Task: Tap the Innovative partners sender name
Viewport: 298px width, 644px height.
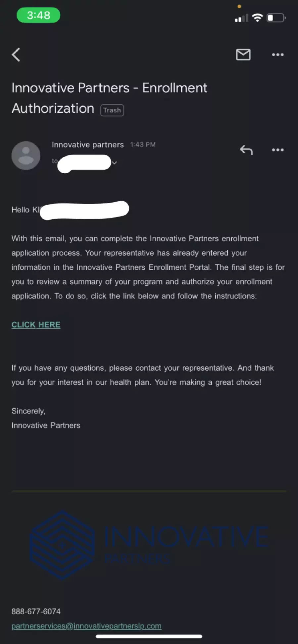Action: point(88,145)
